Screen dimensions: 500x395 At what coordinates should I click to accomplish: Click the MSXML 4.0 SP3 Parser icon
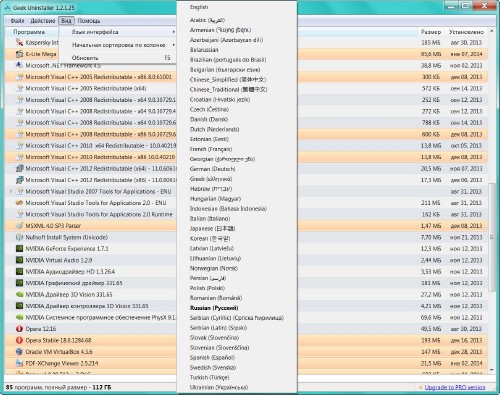click(20, 226)
